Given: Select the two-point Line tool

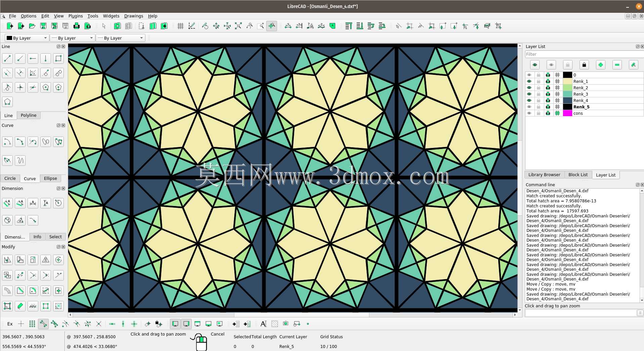Looking at the screenshot, I should [7, 59].
